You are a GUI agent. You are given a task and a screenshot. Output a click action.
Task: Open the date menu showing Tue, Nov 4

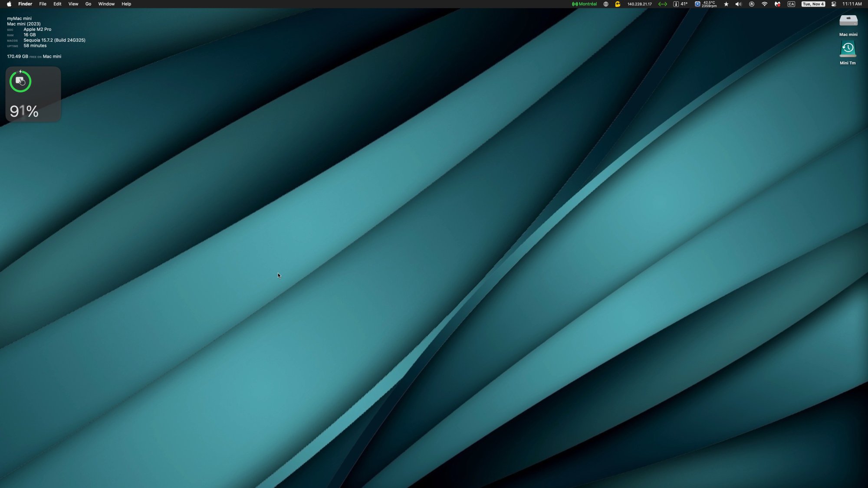[x=813, y=4]
